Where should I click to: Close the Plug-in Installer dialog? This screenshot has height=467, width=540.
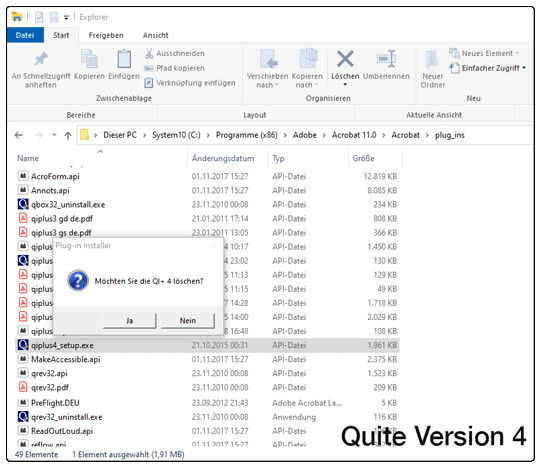point(213,246)
